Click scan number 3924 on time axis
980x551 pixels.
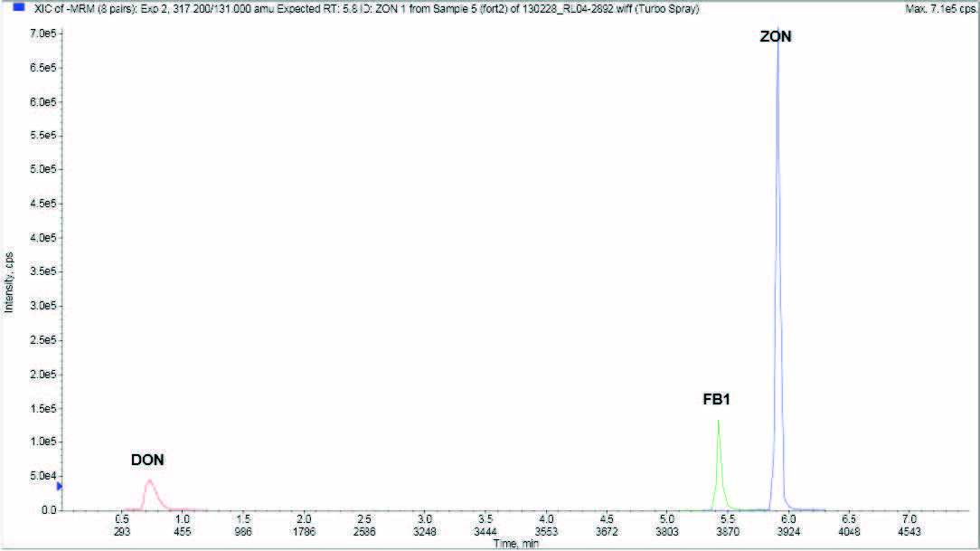[788, 532]
